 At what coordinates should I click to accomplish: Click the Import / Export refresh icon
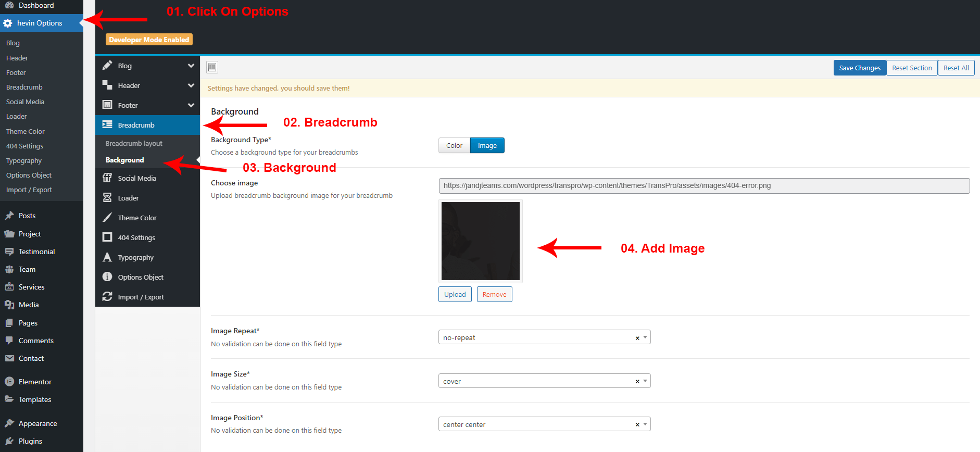[x=107, y=297]
